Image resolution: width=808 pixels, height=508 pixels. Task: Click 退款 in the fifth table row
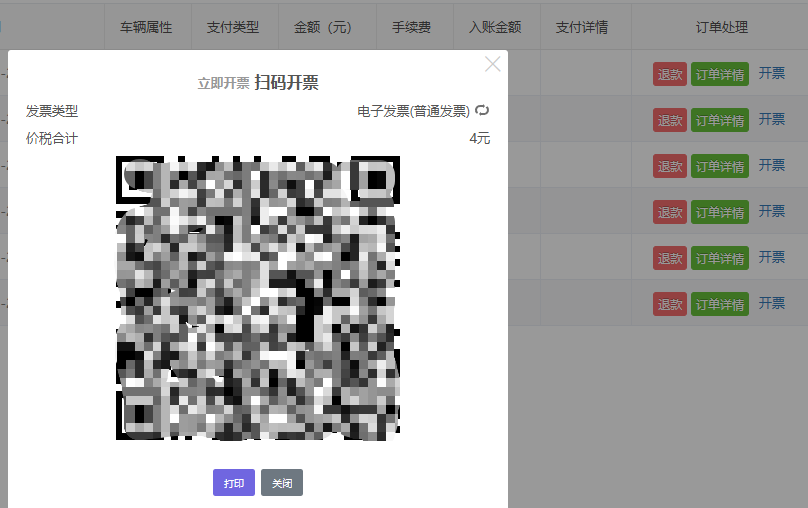[x=670, y=258]
